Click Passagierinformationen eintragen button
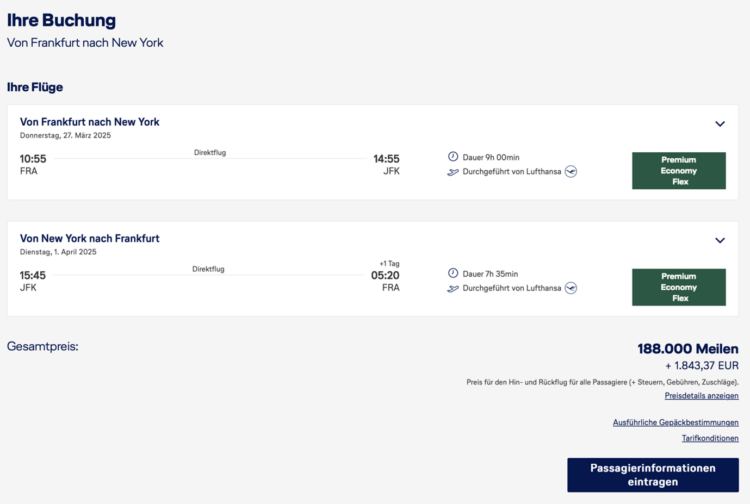Screen dimensions: 750x504 click(x=653, y=475)
